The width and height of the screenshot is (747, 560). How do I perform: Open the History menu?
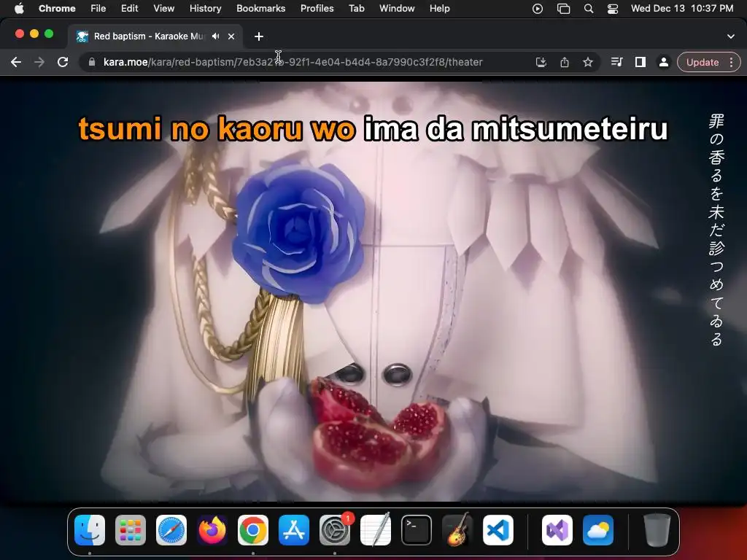205,8
